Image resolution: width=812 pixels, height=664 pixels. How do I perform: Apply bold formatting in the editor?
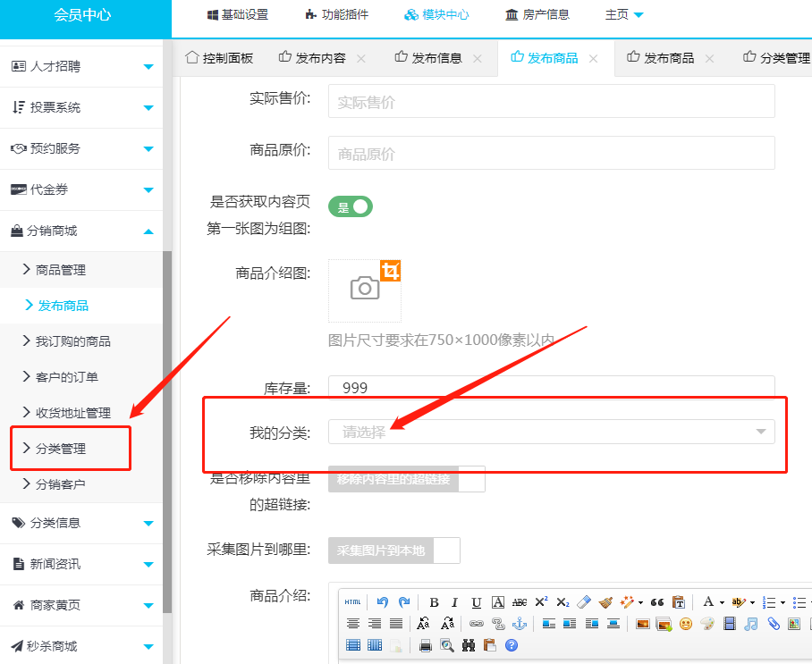click(434, 602)
